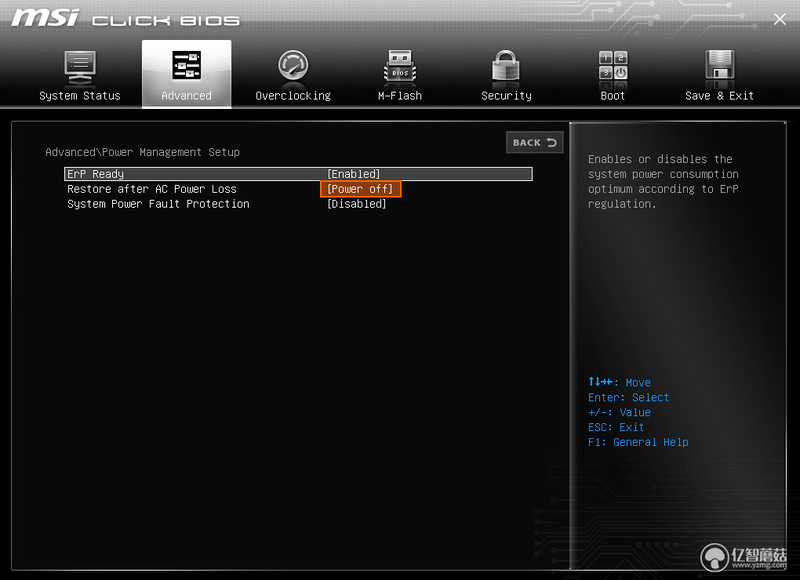Screen dimensions: 800x580
Task: Click the 'ESC: Exit' key hint
Action: pos(616,427)
